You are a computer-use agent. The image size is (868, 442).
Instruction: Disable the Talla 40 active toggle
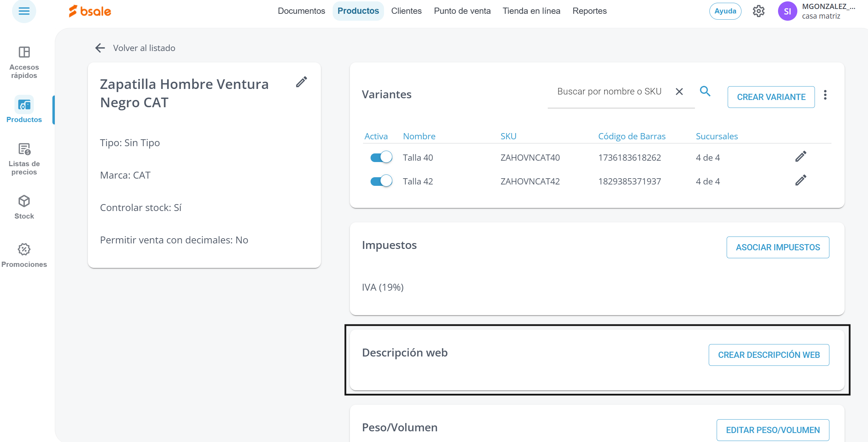click(381, 157)
